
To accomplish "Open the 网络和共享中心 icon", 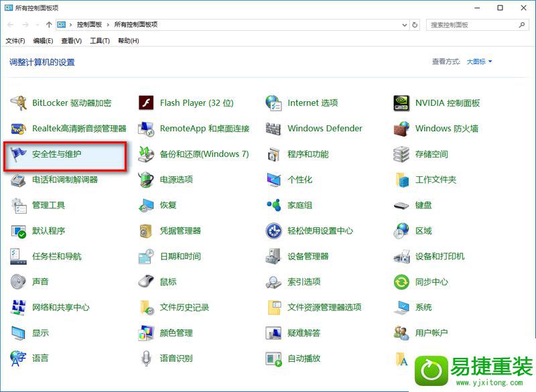I will click(x=18, y=308).
